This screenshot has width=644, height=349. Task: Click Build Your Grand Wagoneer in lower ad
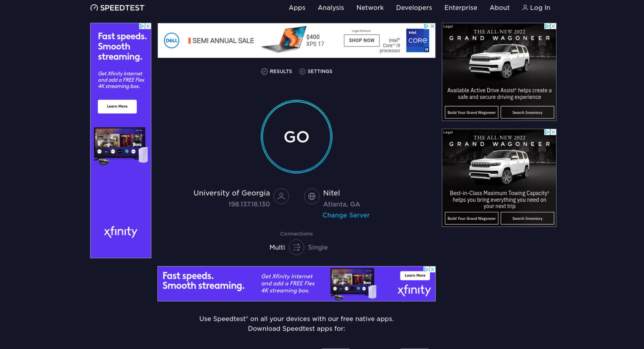pyautogui.click(x=472, y=218)
